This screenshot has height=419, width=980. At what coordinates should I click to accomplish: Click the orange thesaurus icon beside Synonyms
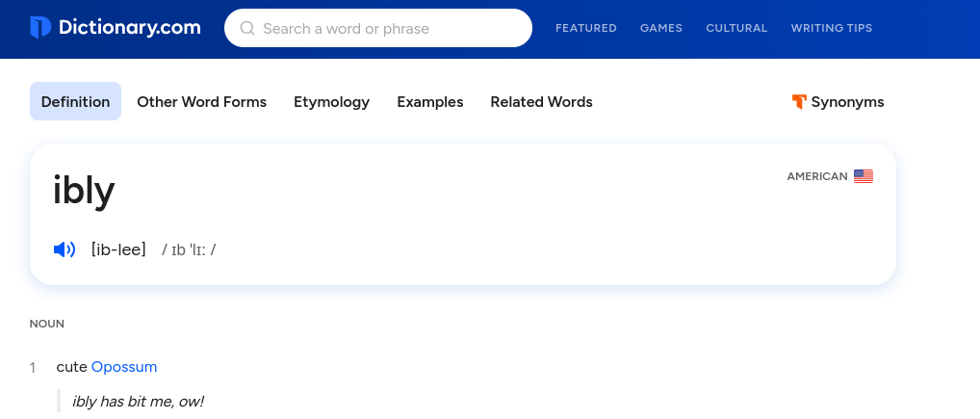point(798,102)
